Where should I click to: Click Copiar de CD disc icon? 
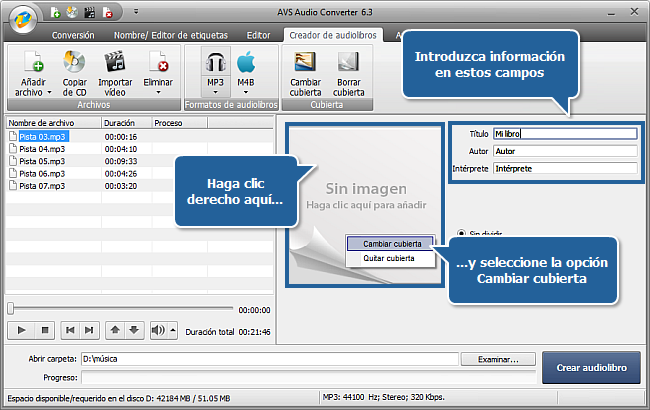pyautogui.click(x=74, y=61)
